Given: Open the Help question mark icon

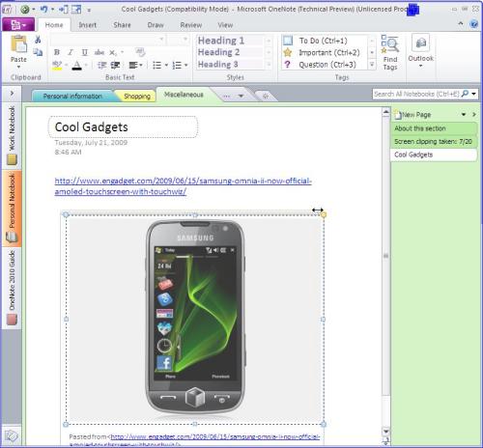Looking at the screenshot, I should [473, 24].
